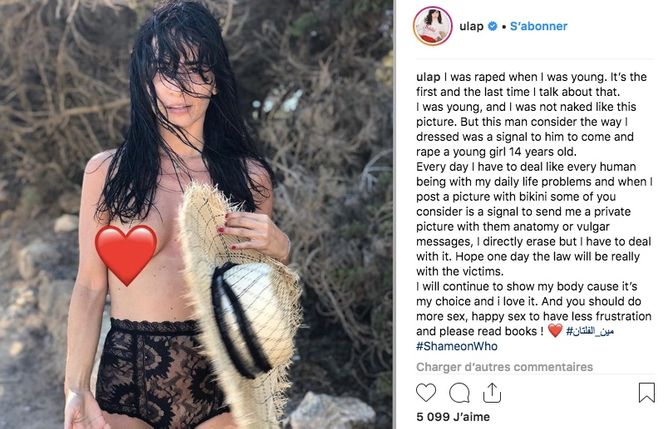This screenshot has width=670, height=429.
Task: Click the rock at the photo's bottom
Action: click(x=331, y=411)
